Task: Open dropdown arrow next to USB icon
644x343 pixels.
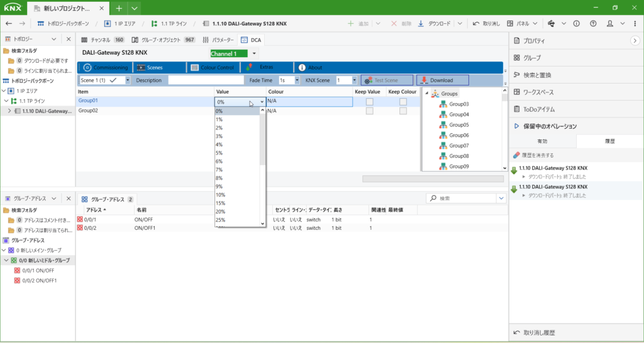Action: pos(564,24)
